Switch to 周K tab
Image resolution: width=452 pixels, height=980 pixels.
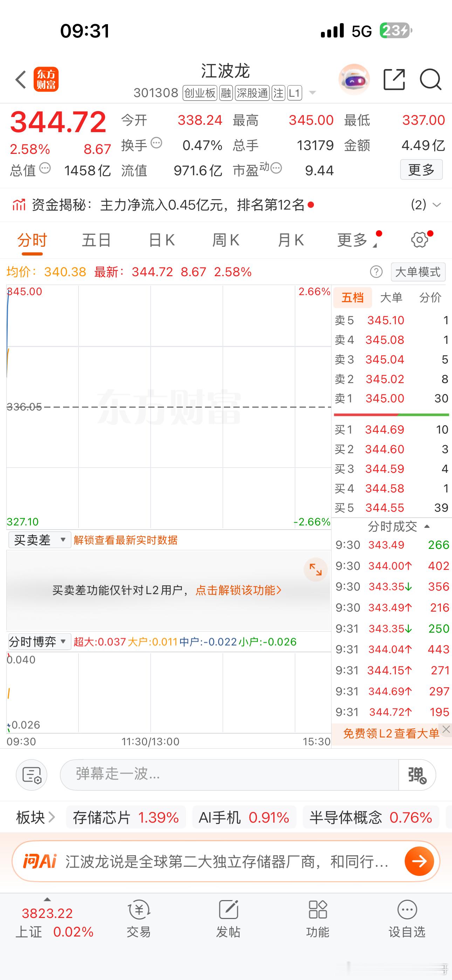[x=226, y=240]
